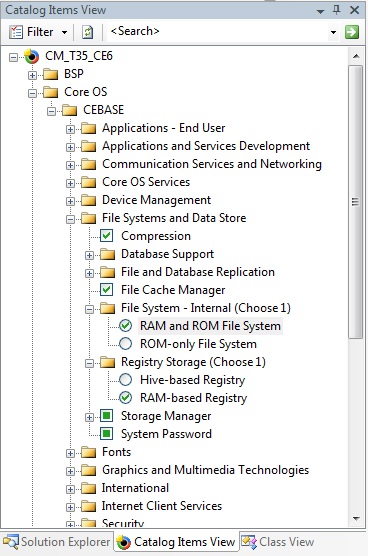This screenshot has height=556, width=368.
Task: Click the vertical scrollbar up arrow
Action: tap(356, 56)
